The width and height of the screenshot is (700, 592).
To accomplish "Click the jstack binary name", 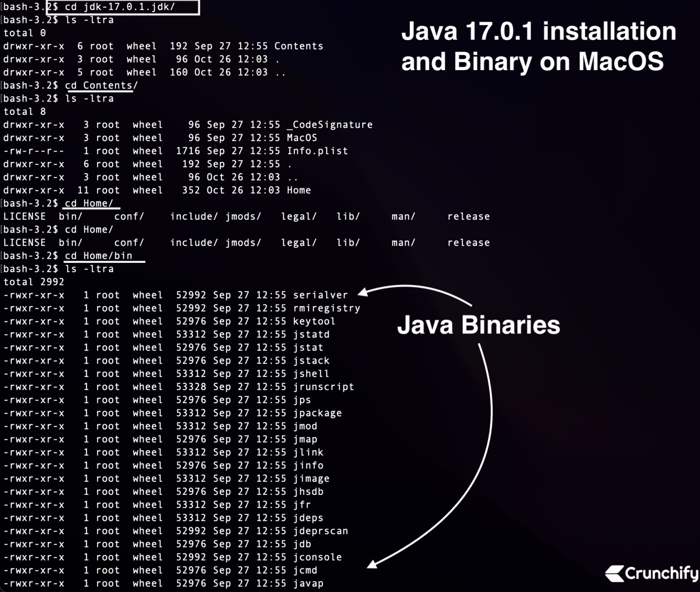I will 311,360.
